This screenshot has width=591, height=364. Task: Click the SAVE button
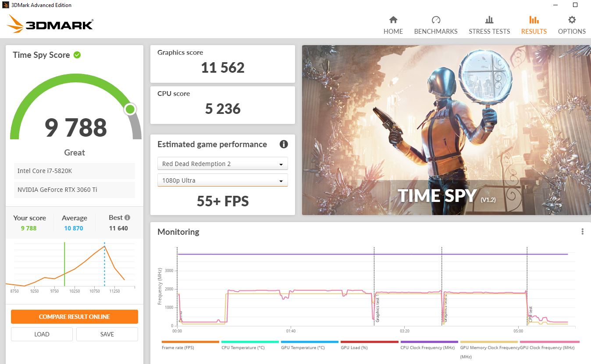[x=107, y=334]
